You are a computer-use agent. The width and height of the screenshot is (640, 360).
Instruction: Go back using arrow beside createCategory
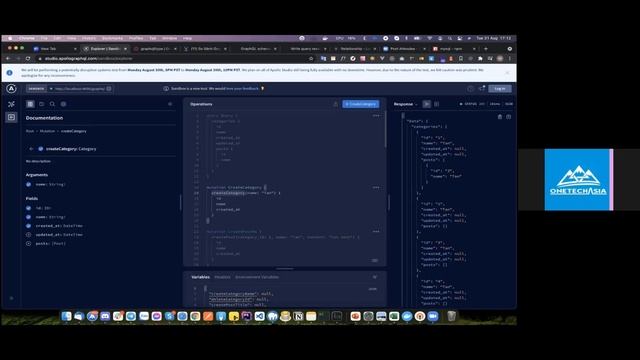(x=31, y=149)
